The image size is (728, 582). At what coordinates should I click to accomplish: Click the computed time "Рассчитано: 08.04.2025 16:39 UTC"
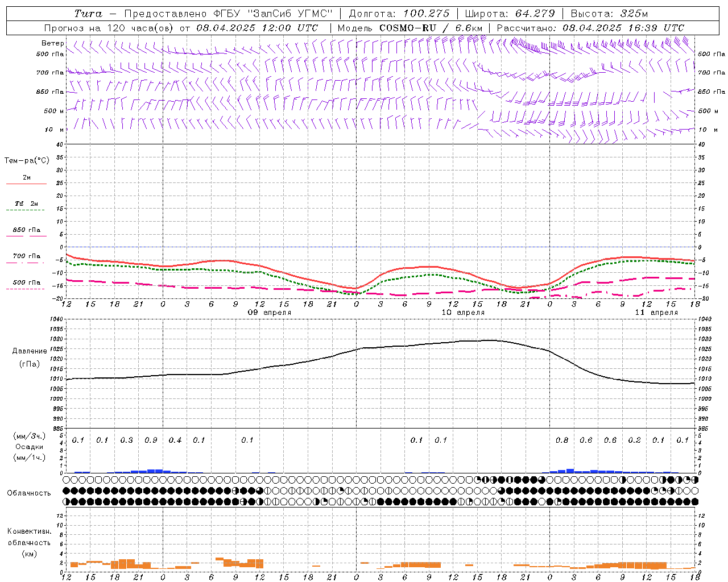click(590, 28)
